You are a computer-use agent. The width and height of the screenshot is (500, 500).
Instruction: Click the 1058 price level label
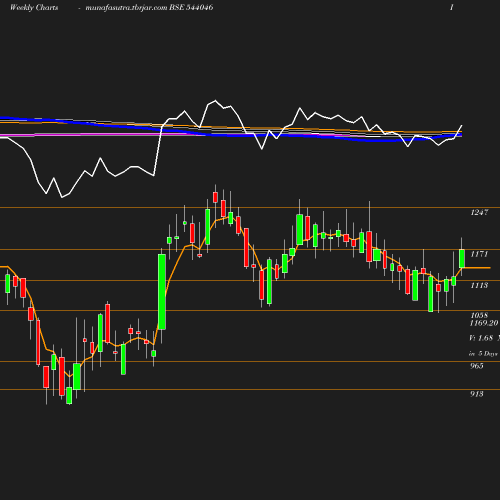click(479, 315)
